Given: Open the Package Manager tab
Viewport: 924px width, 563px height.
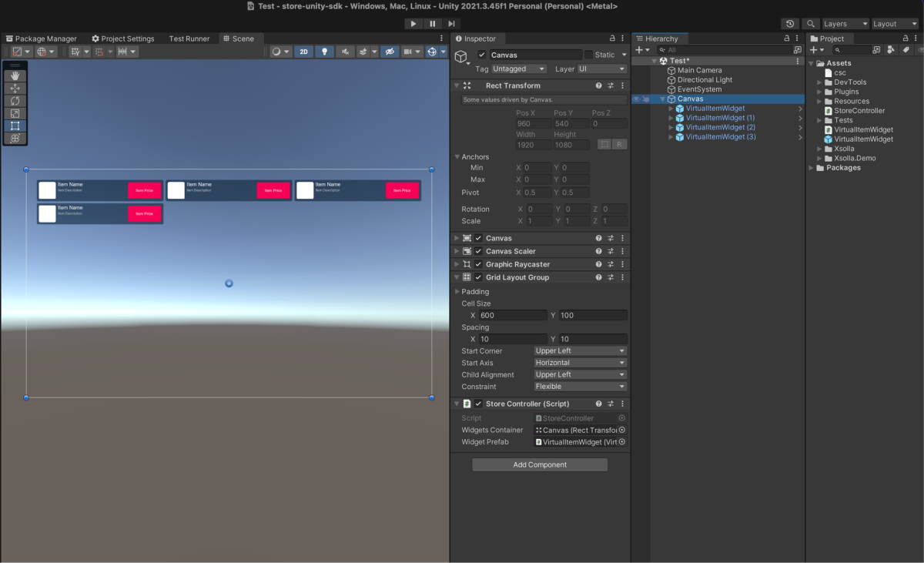Looking at the screenshot, I should (41, 39).
